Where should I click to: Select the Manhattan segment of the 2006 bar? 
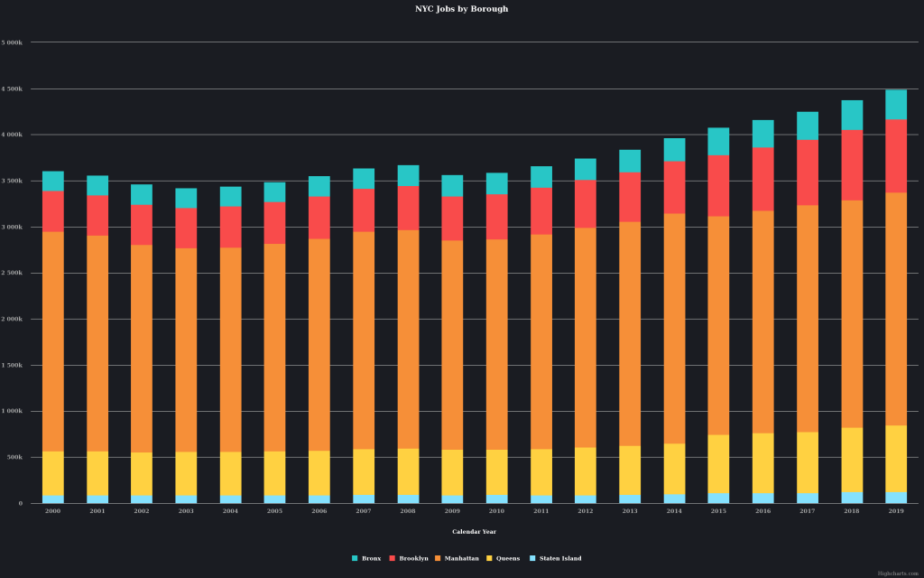pyautogui.click(x=319, y=344)
